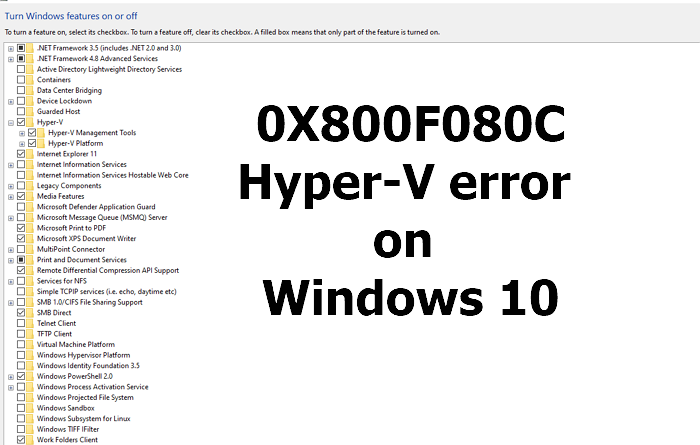Viewport: 700px width, 445px height.
Task: Enable Virtual Machine Platform checkbox
Action: pyautogui.click(x=21, y=345)
